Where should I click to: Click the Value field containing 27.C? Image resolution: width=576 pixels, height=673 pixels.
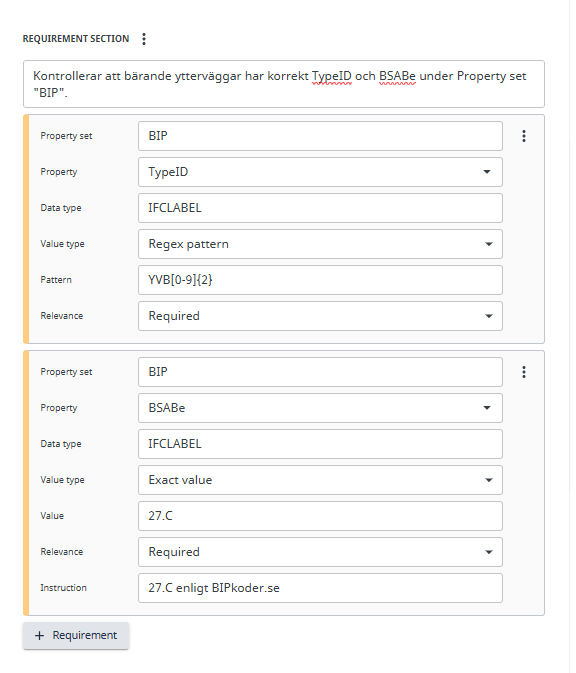pos(320,516)
